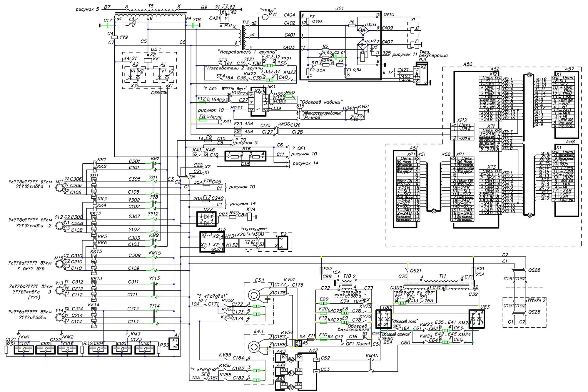
Task: Select the SK1 sensor label
Action: pyautogui.click(x=271, y=87)
